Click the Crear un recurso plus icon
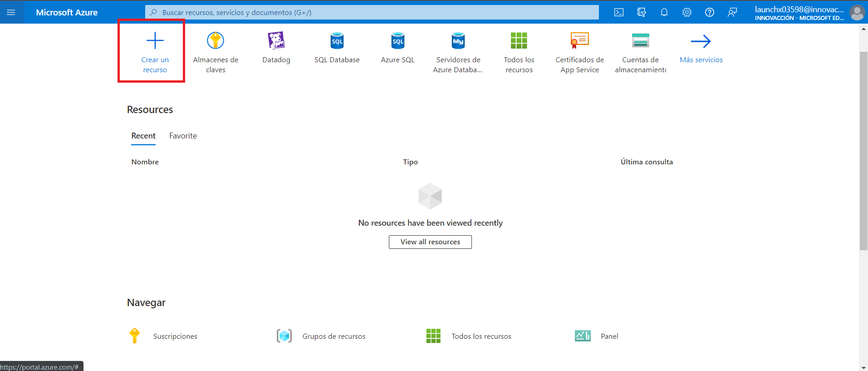868x371 pixels. click(x=155, y=40)
